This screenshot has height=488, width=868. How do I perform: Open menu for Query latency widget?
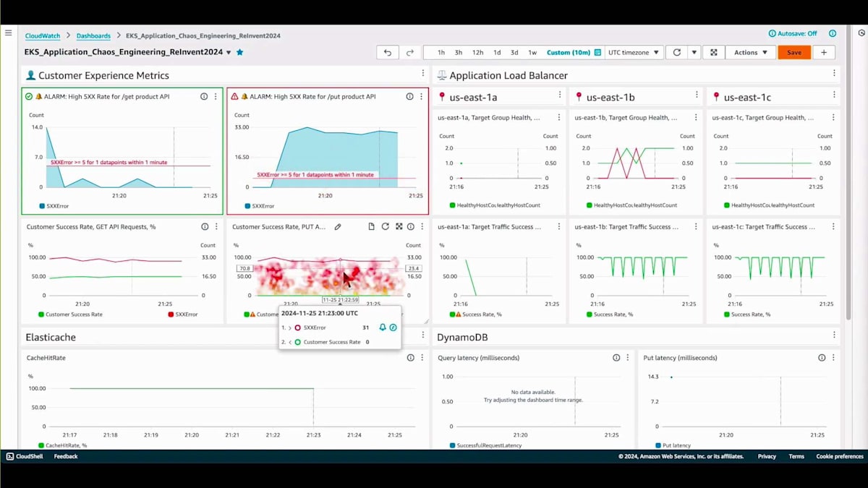coord(628,357)
